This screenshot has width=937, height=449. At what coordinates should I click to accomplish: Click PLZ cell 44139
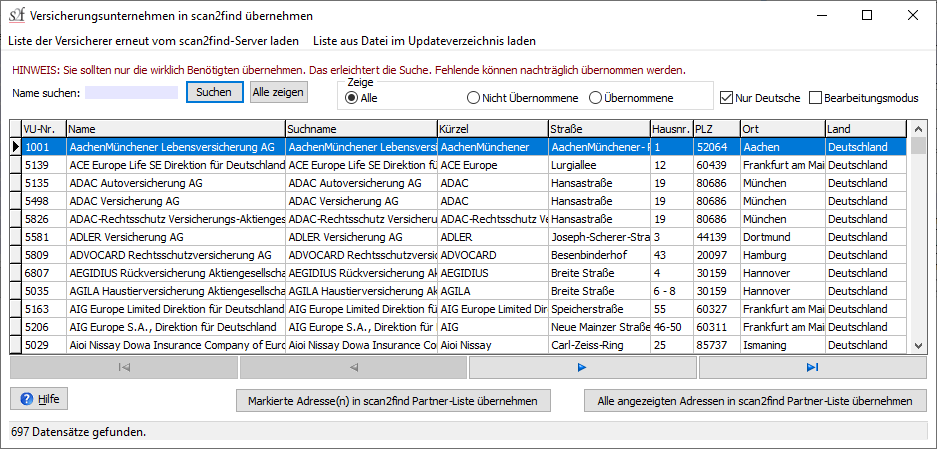pos(716,237)
